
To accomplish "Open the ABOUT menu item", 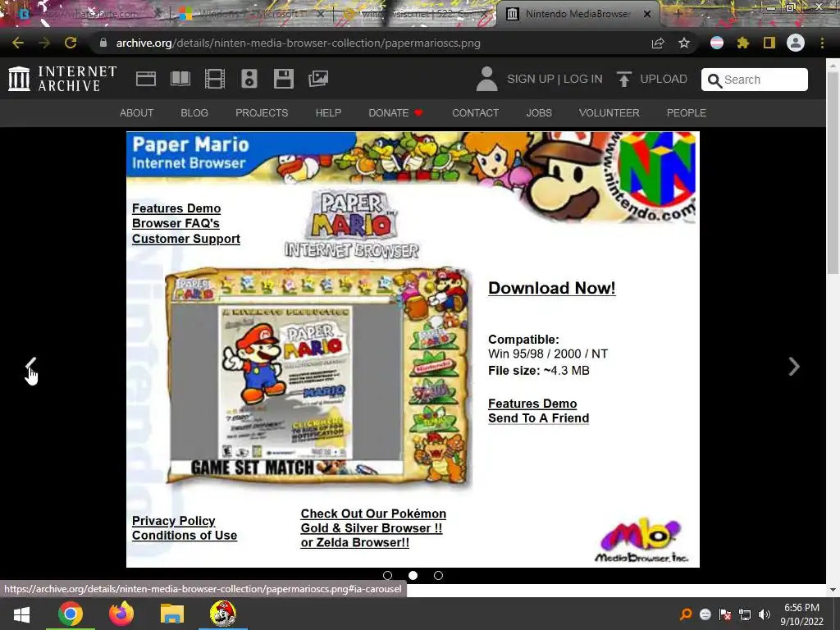I will 137,113.
